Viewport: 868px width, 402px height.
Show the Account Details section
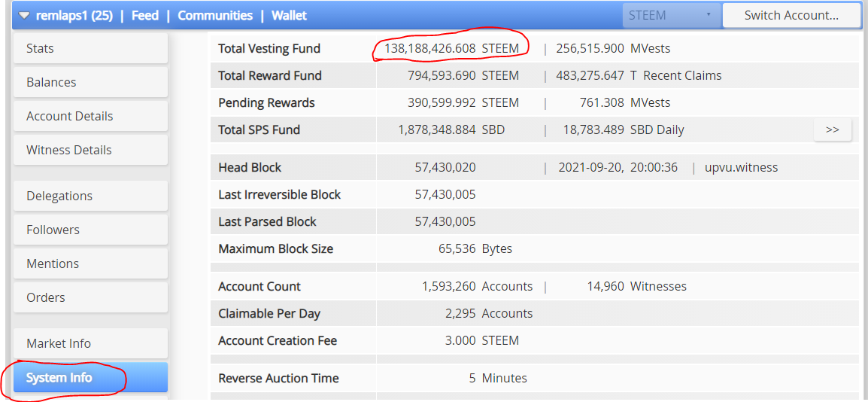pos(90,116)
